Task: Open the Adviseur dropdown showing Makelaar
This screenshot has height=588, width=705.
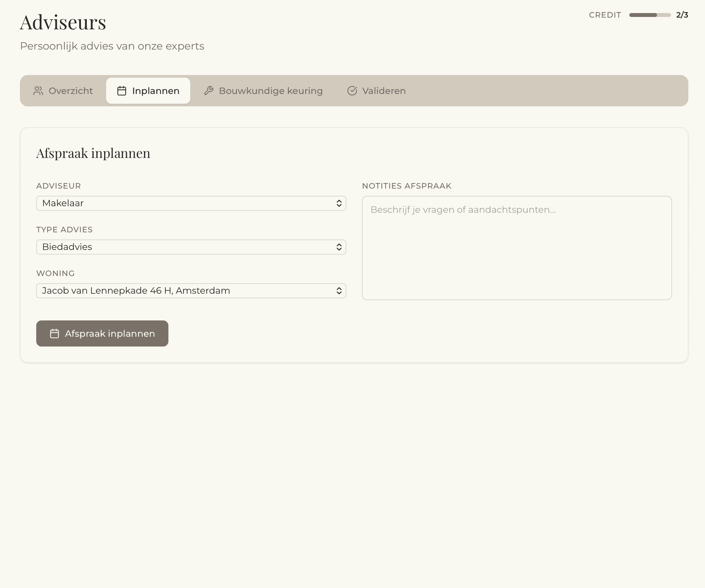Action: [x=191, y=203]
